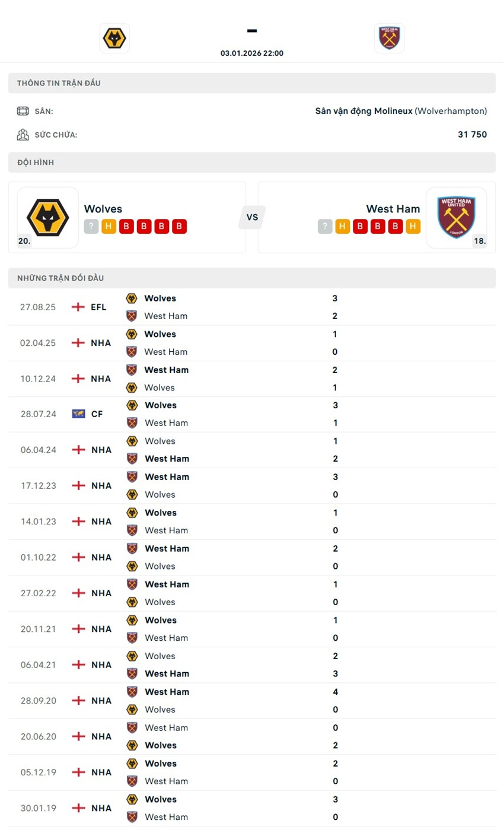Select the stadium icon next to SÂN
The height and width of the screenshot is (830, 504).
coord(23,110)
